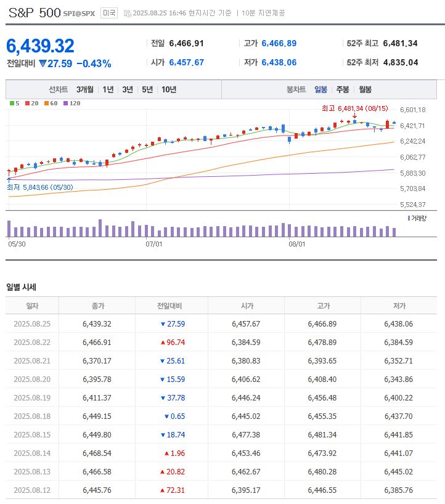Click the 전일 value 6,466.91 in header
The width and height of the screenshot is (445, 504).
point(187,43)
